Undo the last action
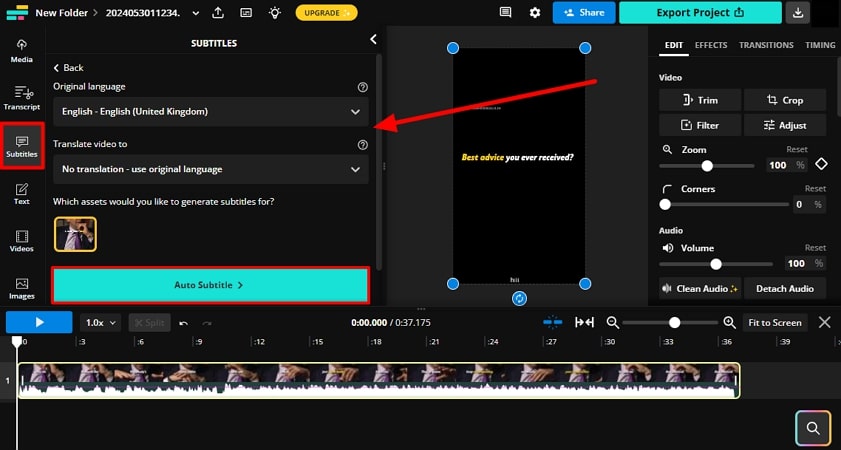This screenshot has width=841, height=450. tap(183, 323)
